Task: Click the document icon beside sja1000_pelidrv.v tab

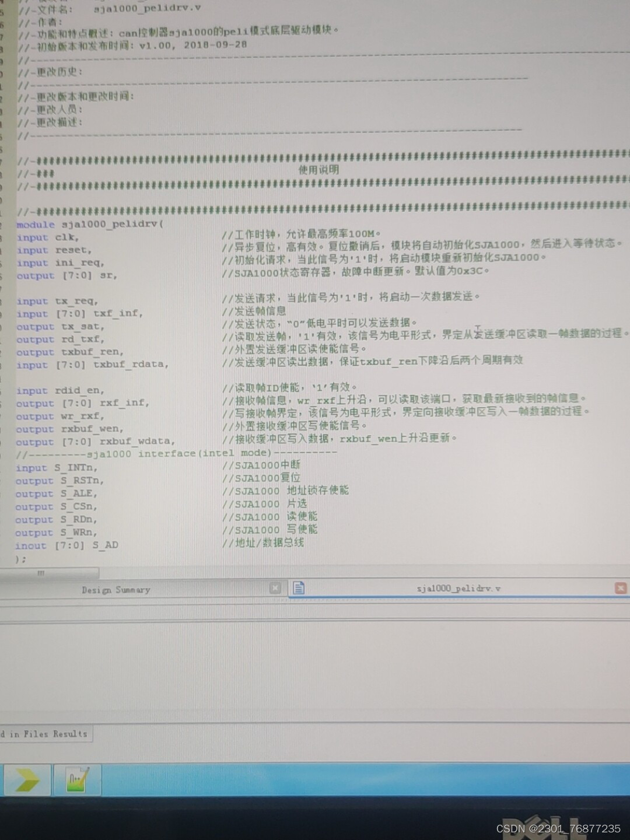Action: [x=299, y=588]
